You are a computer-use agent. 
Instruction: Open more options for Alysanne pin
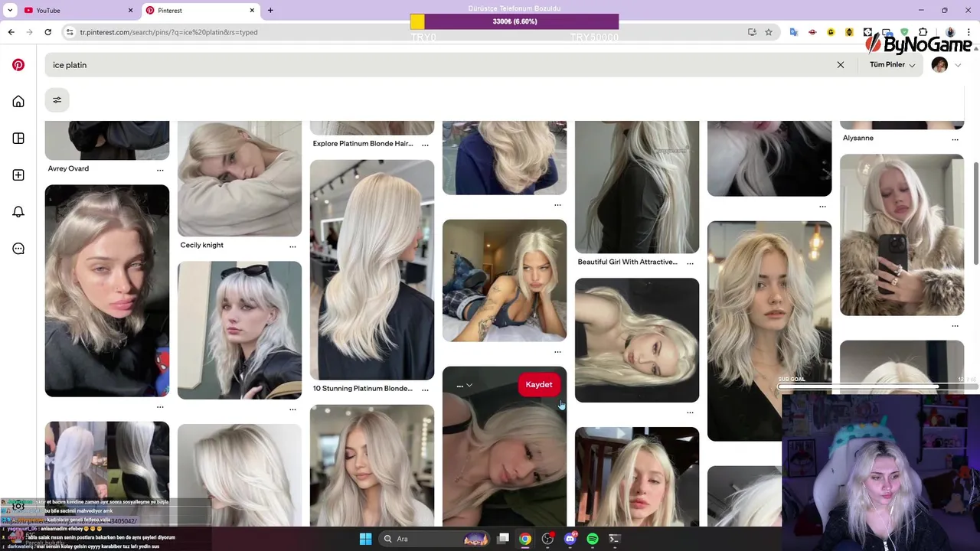[x=955, y=139]
